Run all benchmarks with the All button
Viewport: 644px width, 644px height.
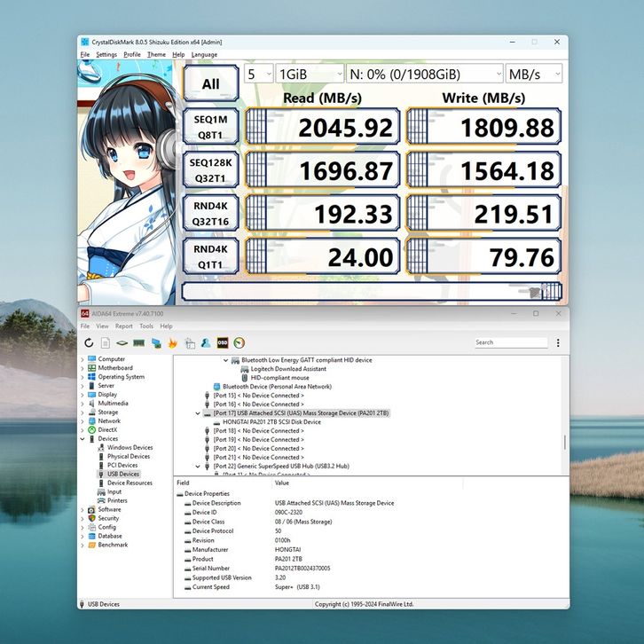(x=210, y=84)
